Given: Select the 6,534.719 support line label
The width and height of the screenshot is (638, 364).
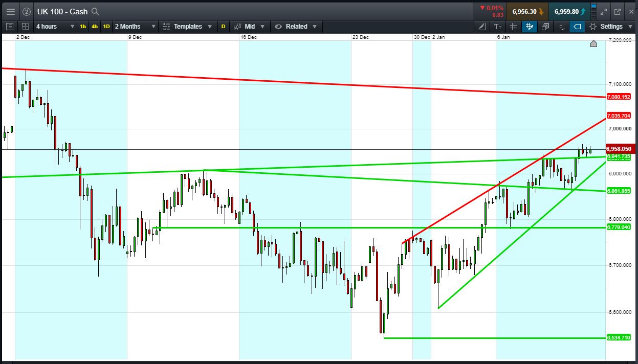Looking at the screenshot, I should 619,337.
